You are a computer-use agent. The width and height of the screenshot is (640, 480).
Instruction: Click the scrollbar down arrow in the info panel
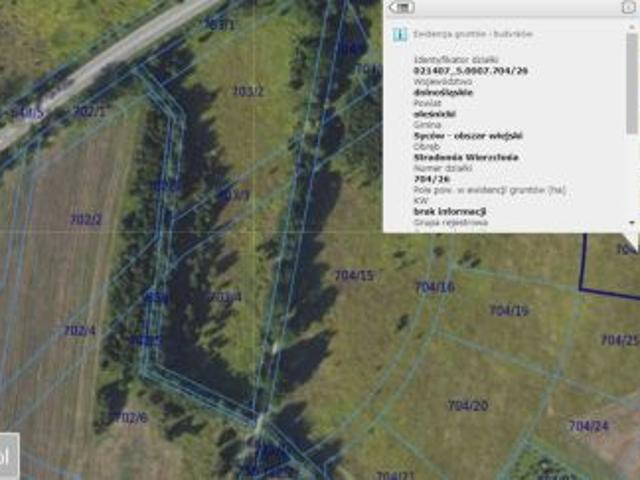632,222
